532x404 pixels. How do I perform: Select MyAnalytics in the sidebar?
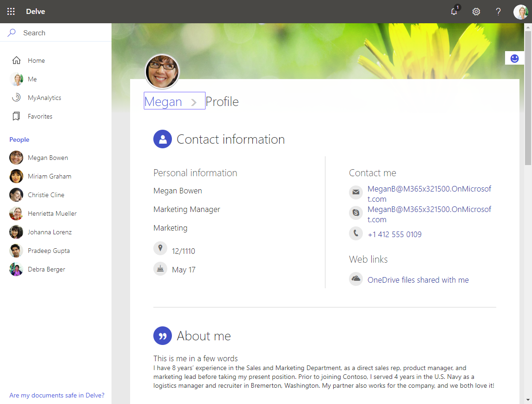[44, 98]
